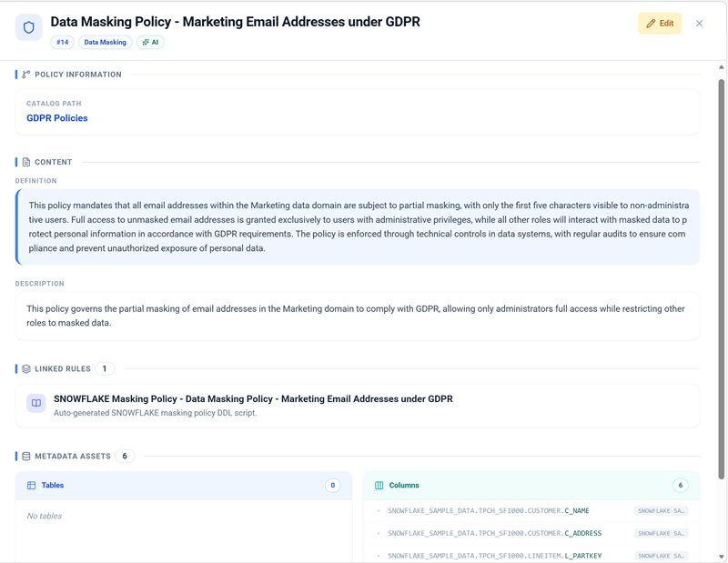Click the Tables grid icon
This screenshot has height=563, width=728.
pos(31,486)
